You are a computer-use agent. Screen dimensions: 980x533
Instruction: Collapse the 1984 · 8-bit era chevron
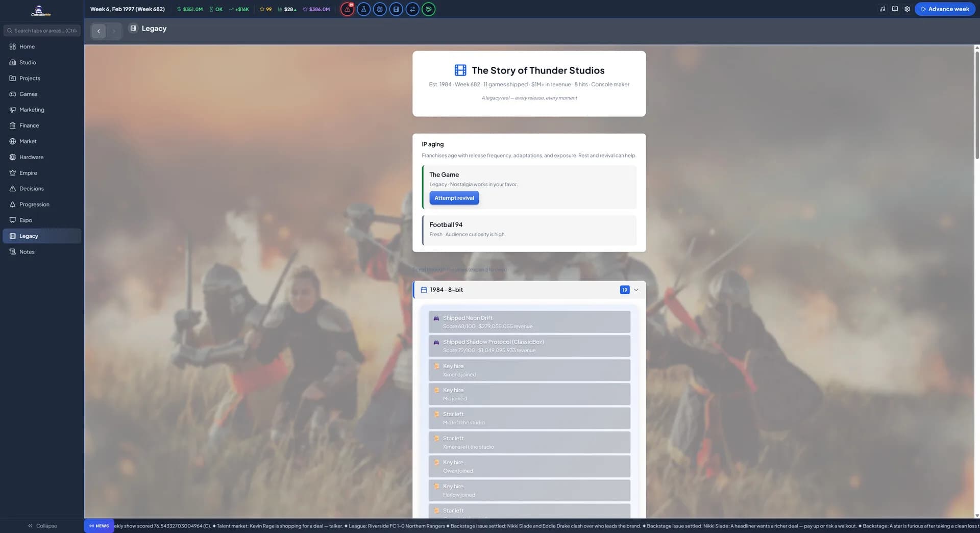tap(636, 290)
